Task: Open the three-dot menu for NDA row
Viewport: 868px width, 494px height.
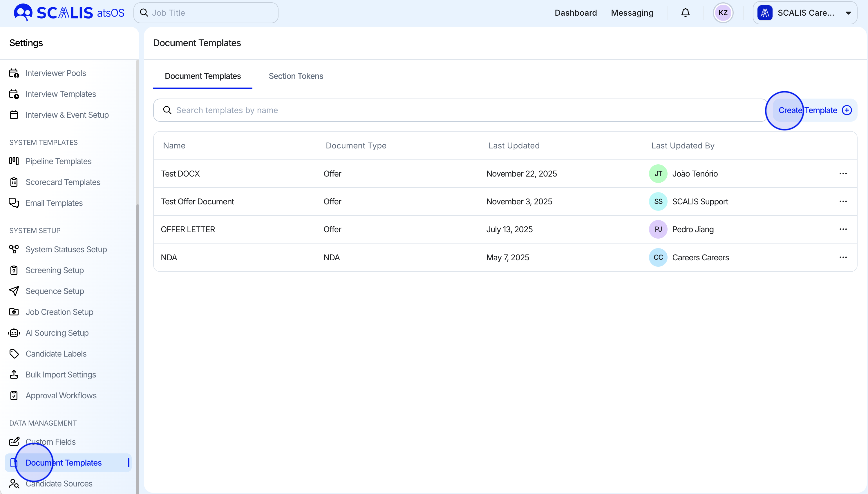Action: 843,257
